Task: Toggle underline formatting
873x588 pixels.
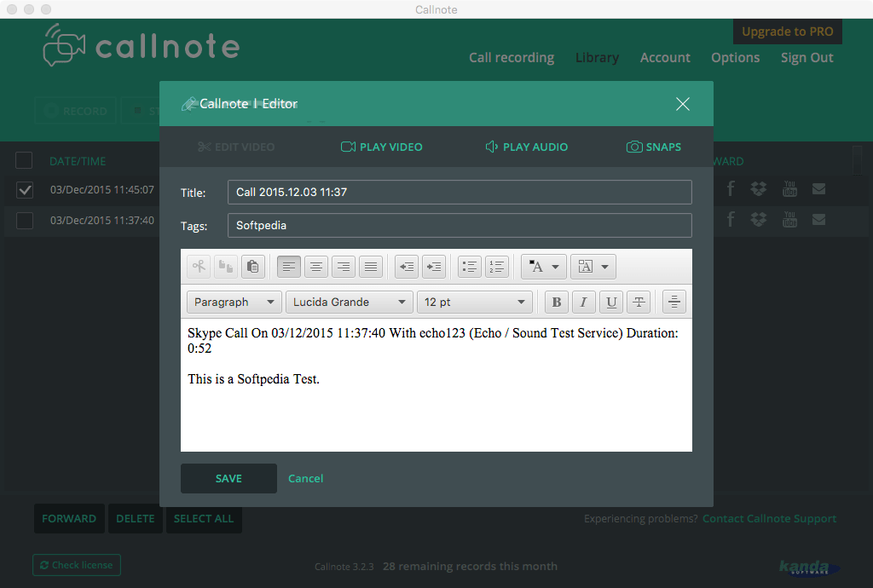Action: (611, 302)
